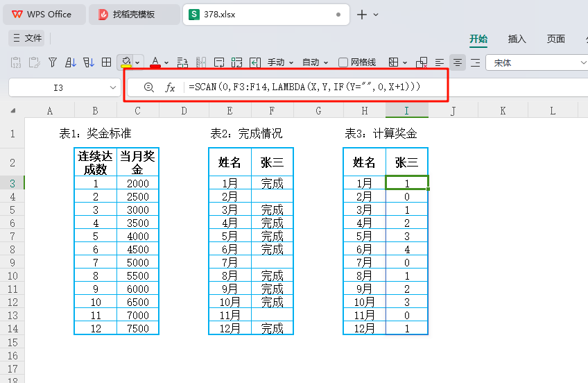The image size is (588, 383).
Task: Align text center
Action: pos(458,62)
